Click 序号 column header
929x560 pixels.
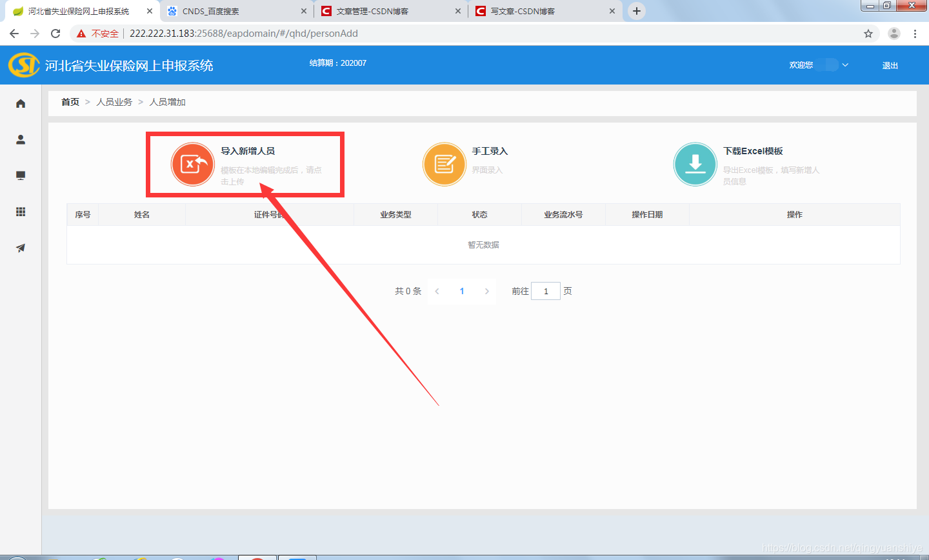pos(83,215)
